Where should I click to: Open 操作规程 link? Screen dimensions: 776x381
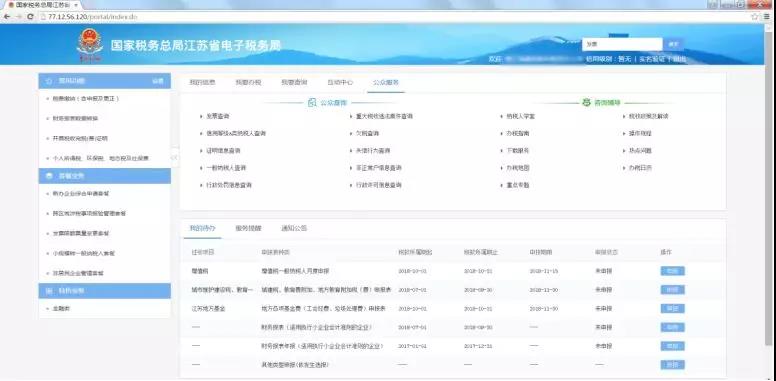pyautogui.click(x=640, y=134)
